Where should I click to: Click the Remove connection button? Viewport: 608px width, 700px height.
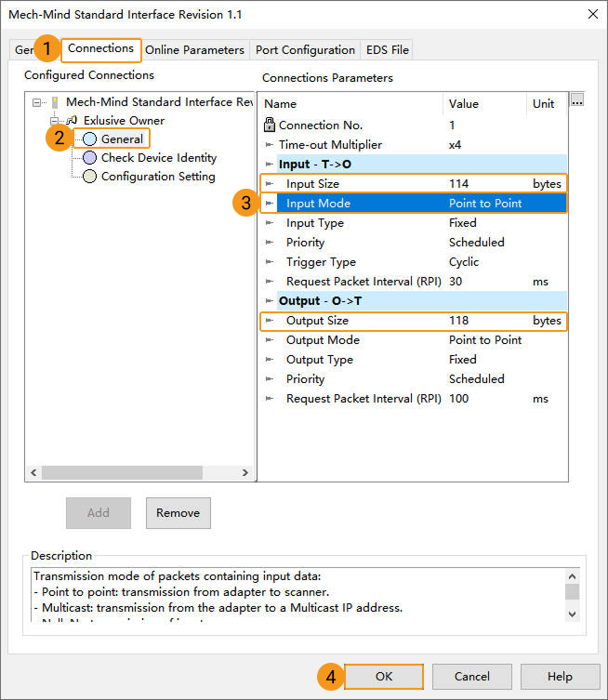(178, 513)
